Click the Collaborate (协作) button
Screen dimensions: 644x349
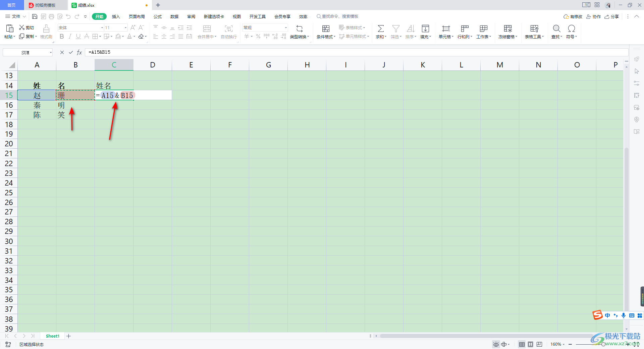pyautogui.click(x=594, y=16)
